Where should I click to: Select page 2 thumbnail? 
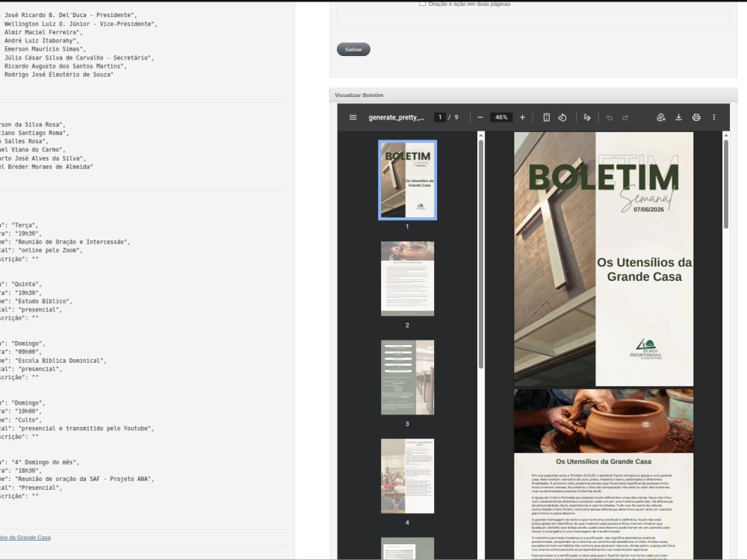pyautogui.click(x=407, y=279)
